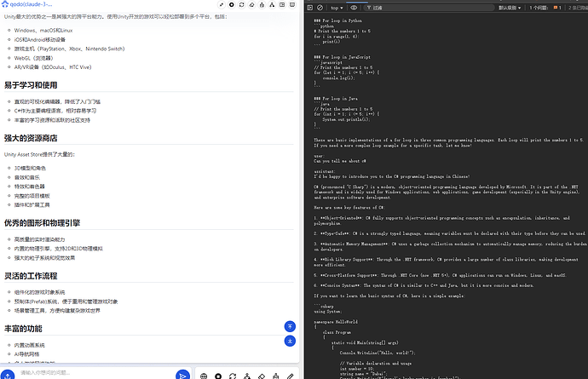Viewport: 588px width, 379px height.
Task: Click the message window icon in top toolbar
Action: point(292,5)
